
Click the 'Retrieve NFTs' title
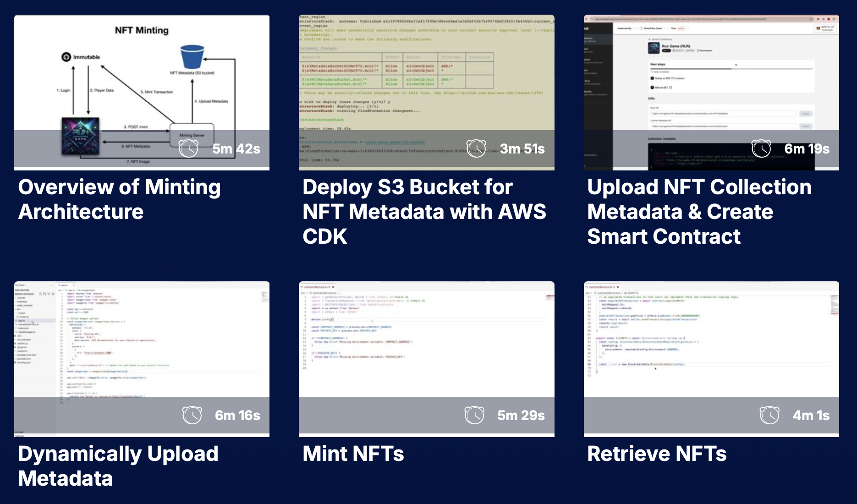pyautogui.click(x=657, y=454)
